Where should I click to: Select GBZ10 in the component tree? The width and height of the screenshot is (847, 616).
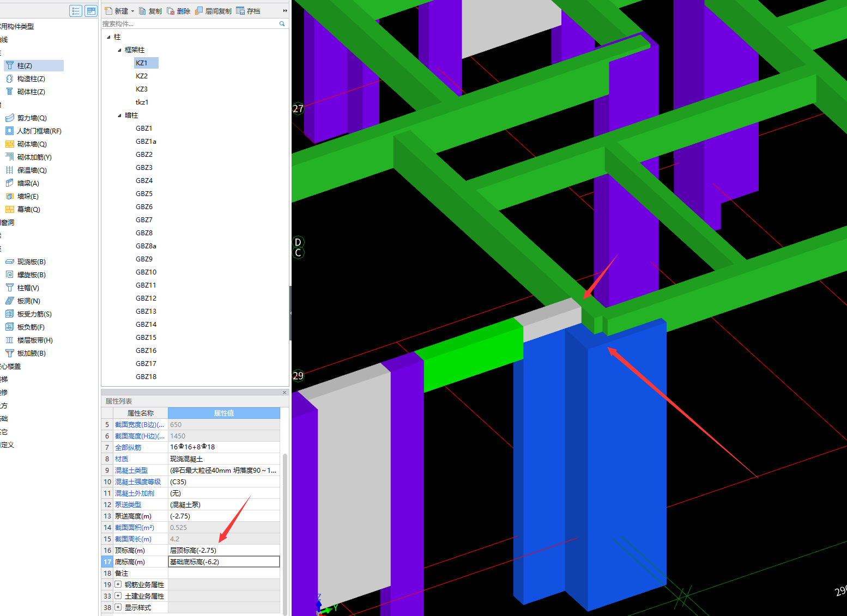(146, 272)
